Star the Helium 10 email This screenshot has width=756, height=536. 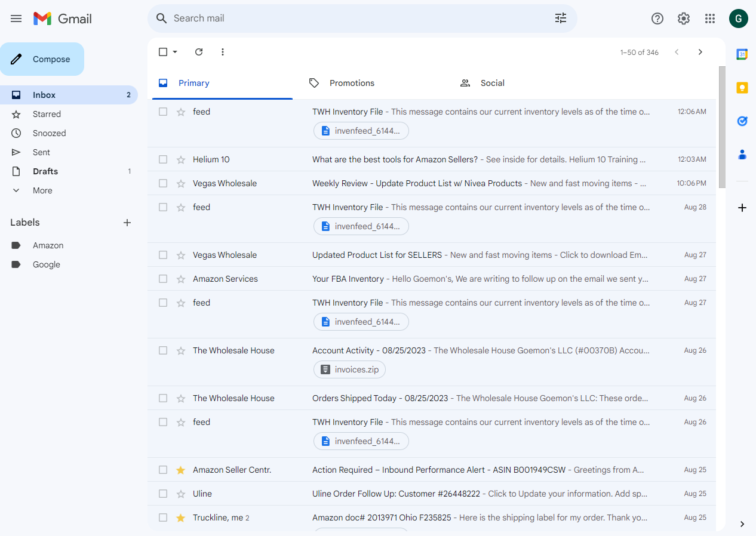[x=181, y=159]
